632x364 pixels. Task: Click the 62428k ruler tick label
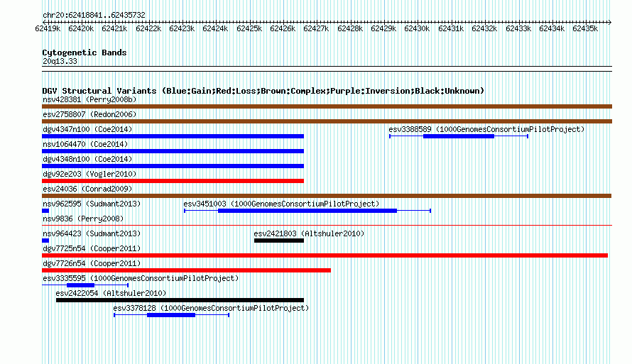coord(350,28)
